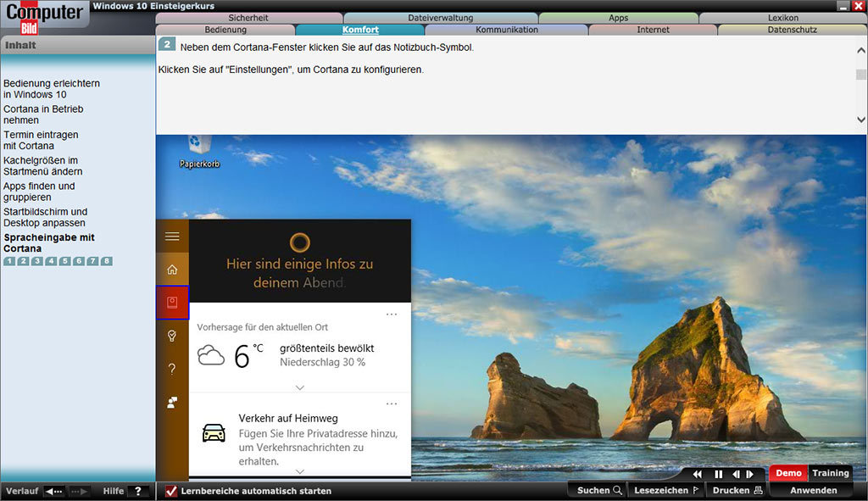
Task: Click the Anwenden button
Action: (x=813, y=491)
